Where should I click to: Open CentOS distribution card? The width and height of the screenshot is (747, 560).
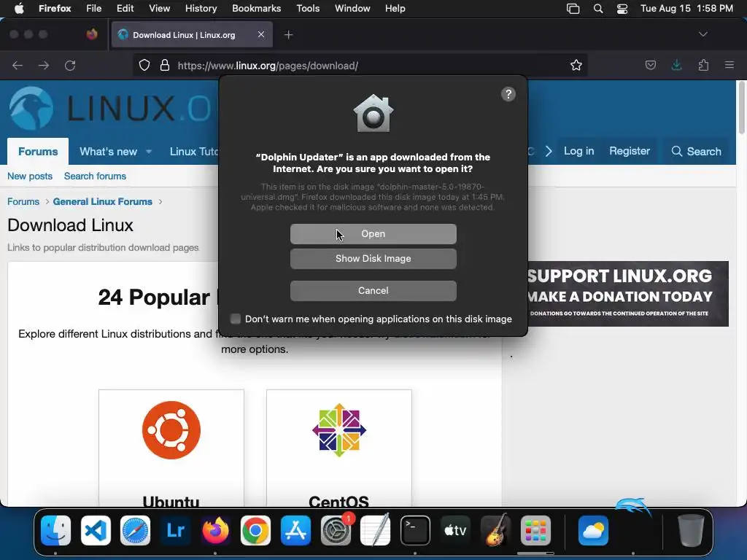point(338,448)
